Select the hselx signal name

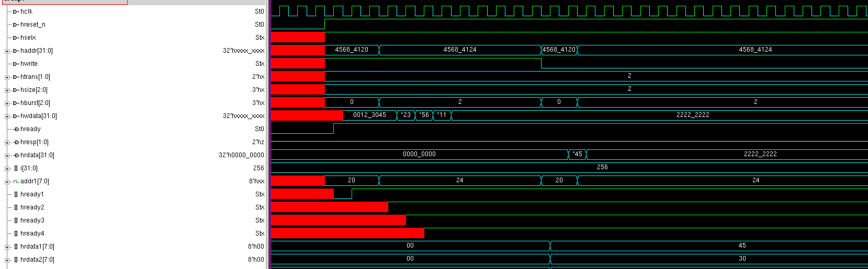28,38
